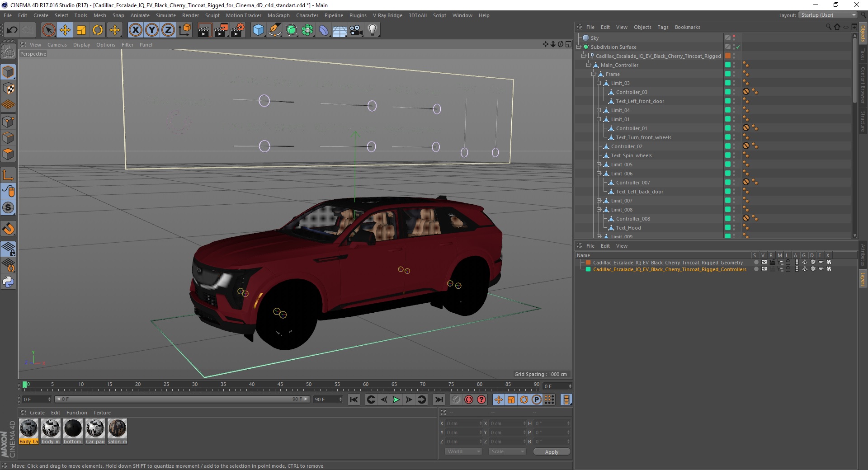Open the Layout Startup dropdown
The height and width of the screenshot is (470, 868).
[828, 15]
